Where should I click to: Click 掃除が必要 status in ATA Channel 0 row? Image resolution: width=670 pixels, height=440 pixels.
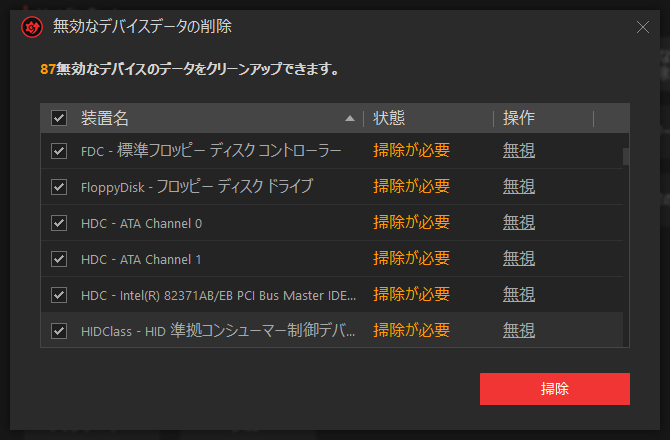click(411, 222)
